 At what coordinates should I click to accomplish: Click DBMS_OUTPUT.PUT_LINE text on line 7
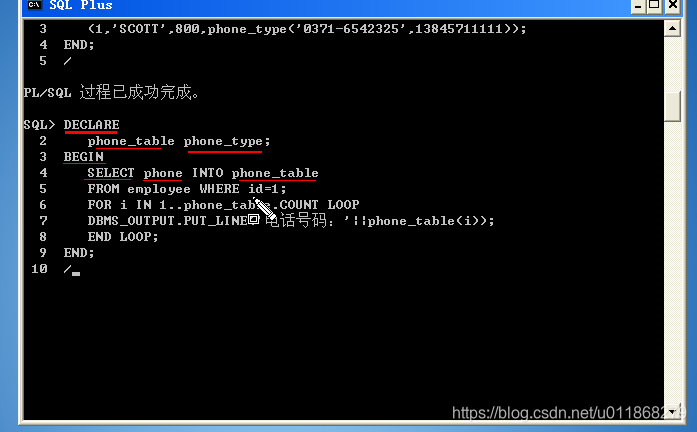point(168,221)
